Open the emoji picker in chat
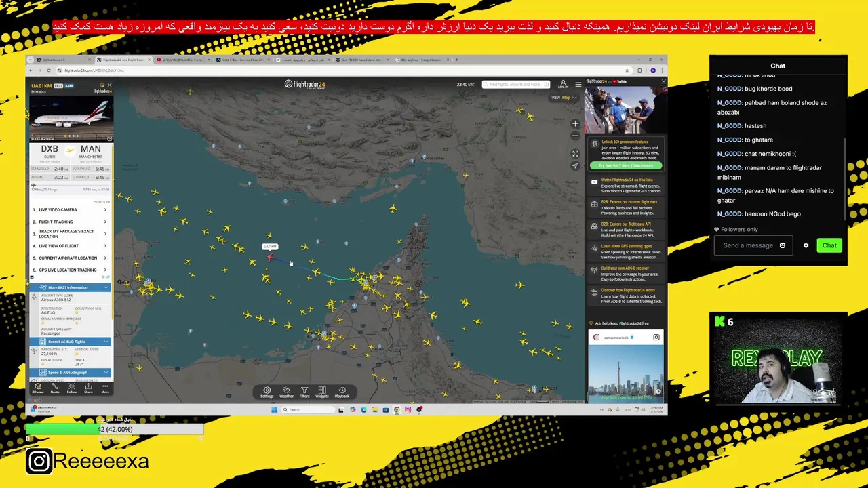 pos(782,245)
